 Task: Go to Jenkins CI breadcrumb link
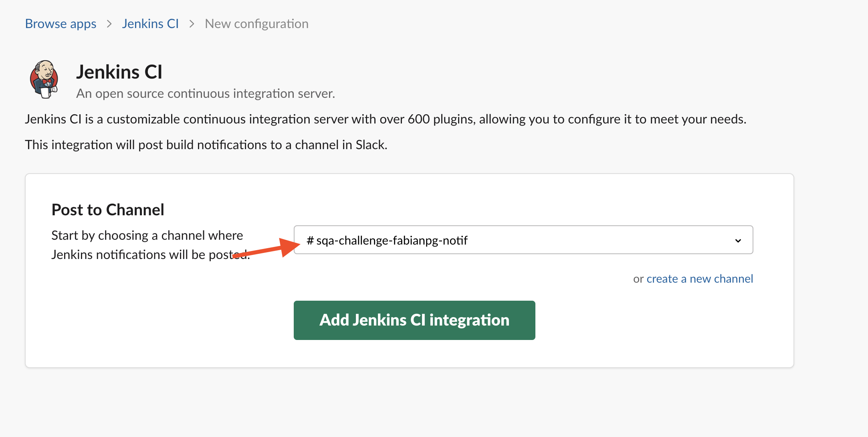coord(150,24)
